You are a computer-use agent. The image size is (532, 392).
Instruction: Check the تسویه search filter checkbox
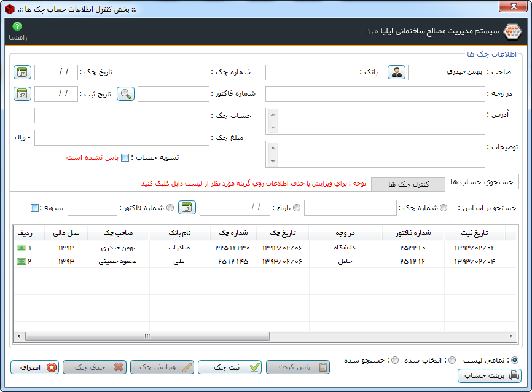(x=35, y=208)
